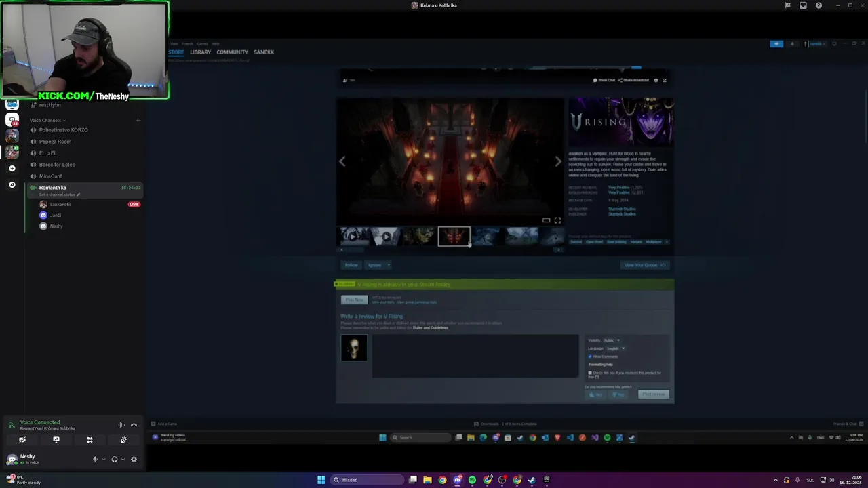Expand microphone input options arrow
This screenshot has width=868, height=488.
click(x=104, y=459)
